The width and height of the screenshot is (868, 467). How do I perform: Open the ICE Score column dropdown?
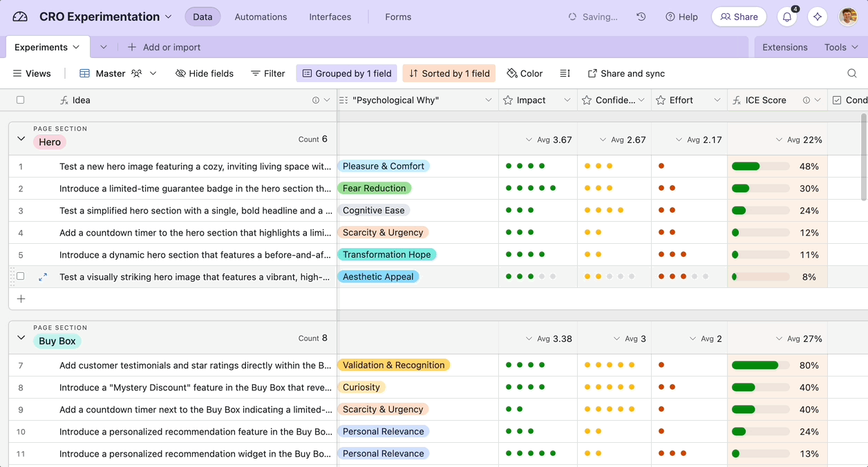[818, 100]
